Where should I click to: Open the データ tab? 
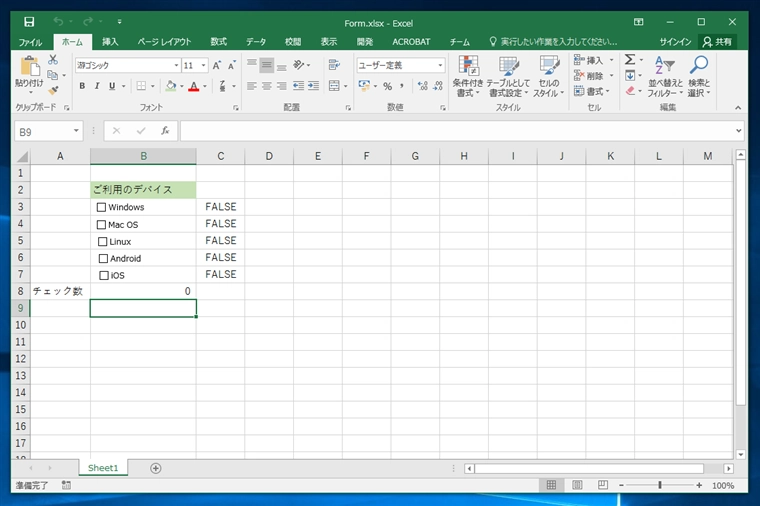pos(256,42)
